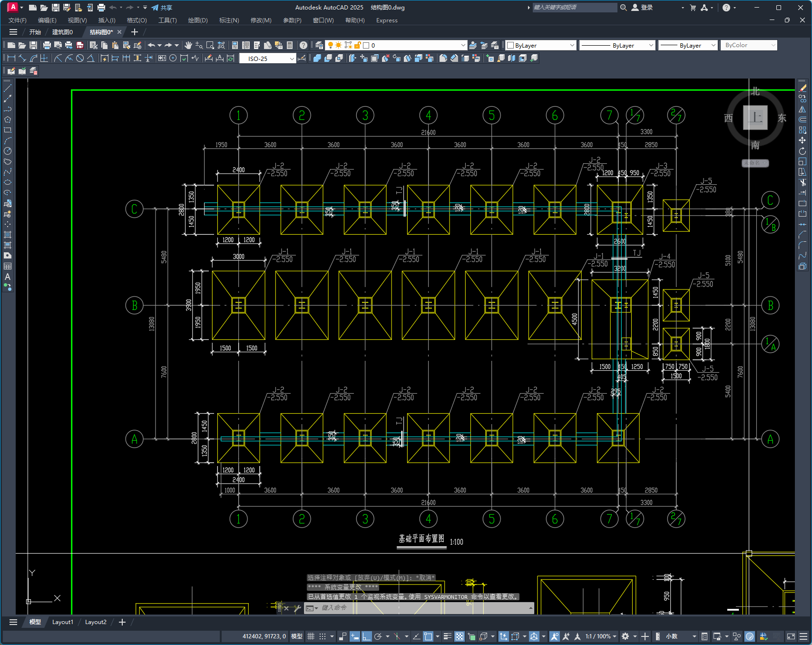Screen dimensions: 812x645
Task: Click the add layout plus button
Action: coord(122,622)
